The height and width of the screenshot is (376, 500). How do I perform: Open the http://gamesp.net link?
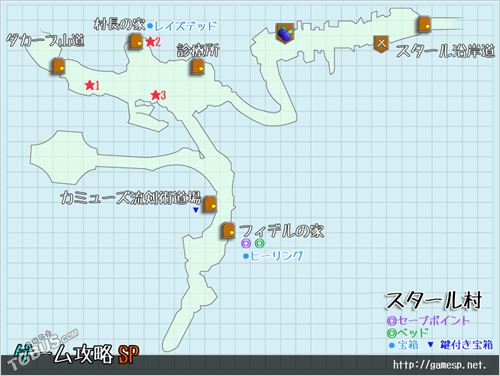coord(439,365)
